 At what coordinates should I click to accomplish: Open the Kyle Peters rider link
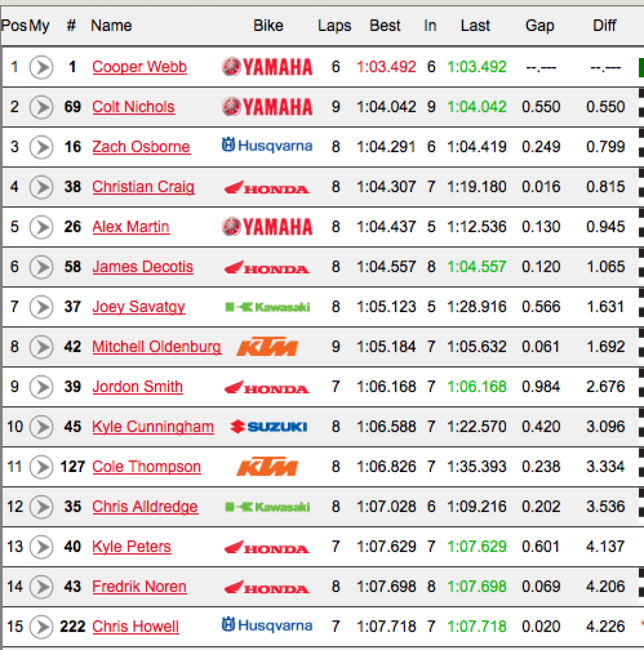pyautogui.click(x=132, y=546)
